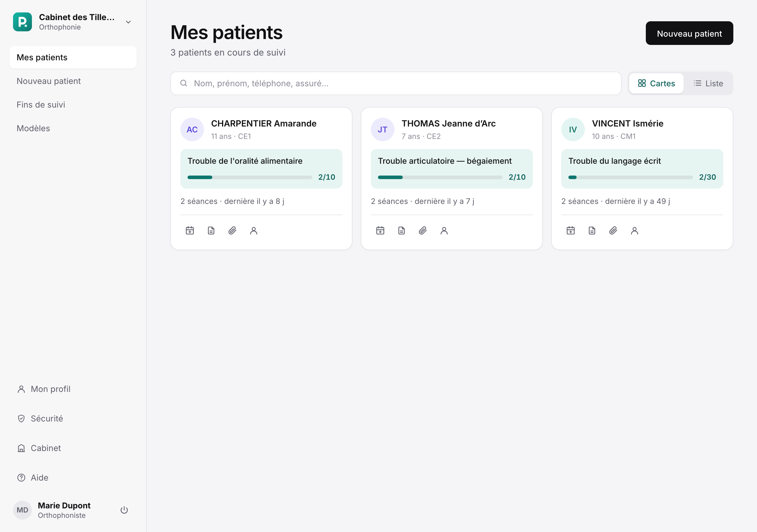Open patient VINCENT Ismérie

click(x=627, y=124)
